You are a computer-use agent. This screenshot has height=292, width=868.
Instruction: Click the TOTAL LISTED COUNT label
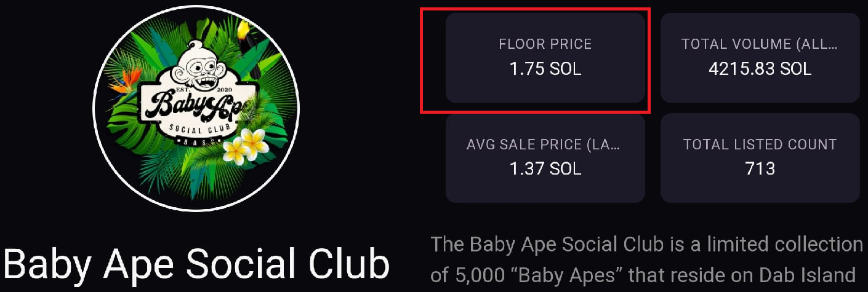[x=760, y=144]
